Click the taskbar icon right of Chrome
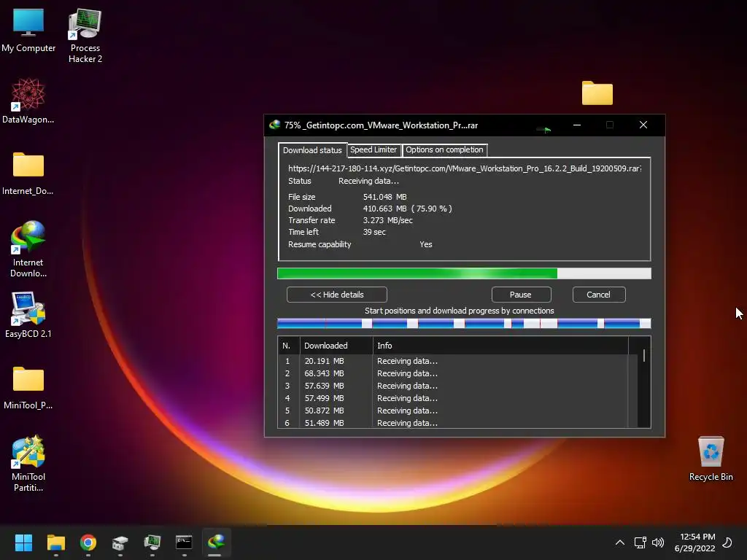747x560 pixels. [120, 542]
